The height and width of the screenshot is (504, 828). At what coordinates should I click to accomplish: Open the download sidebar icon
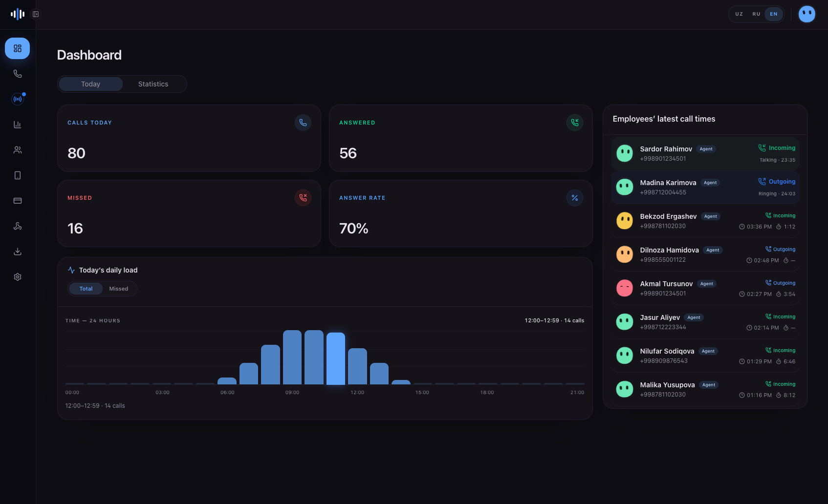point(18,252)
